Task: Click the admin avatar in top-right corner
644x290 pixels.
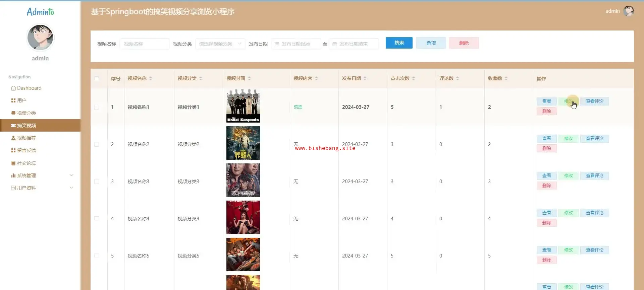Action: [x=629, y=11]
